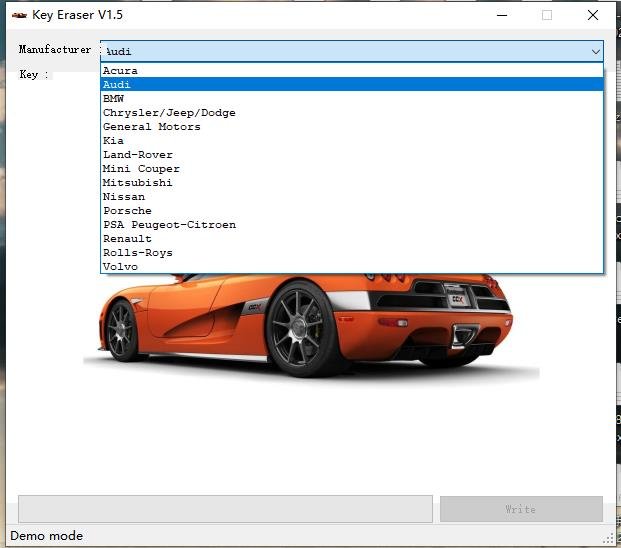Choose Rolls-Roys from the list

[x=137, y=253]
